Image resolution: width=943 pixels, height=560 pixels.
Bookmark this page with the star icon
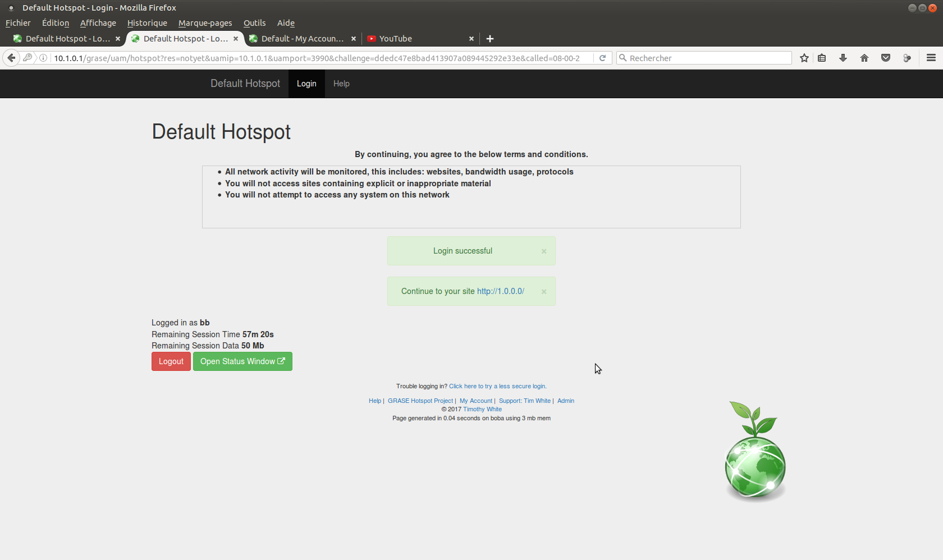pos(804,58)
